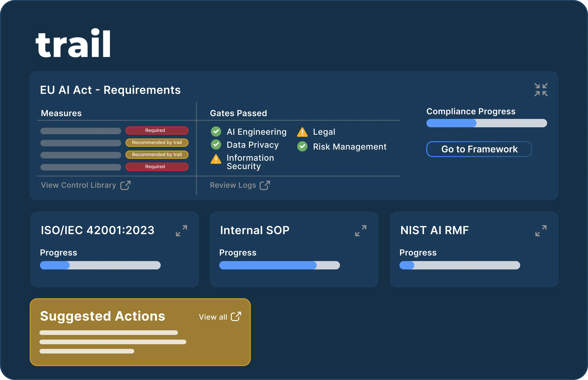588x380 pixels.
Task: Click the Go to Framework button
Action: point(479,149)
